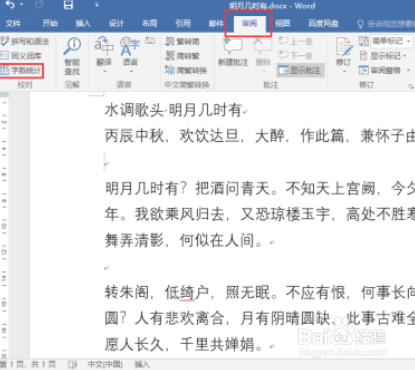Save the document with the floppy icon
Viewport: 415px width, 370px height.
click(x=68, y=5)
